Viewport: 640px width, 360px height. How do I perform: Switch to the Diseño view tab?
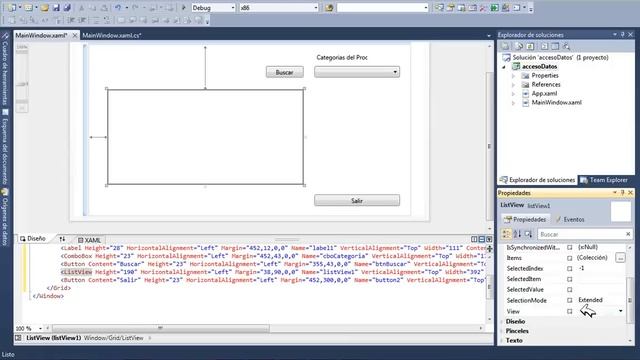coord(33,239)
